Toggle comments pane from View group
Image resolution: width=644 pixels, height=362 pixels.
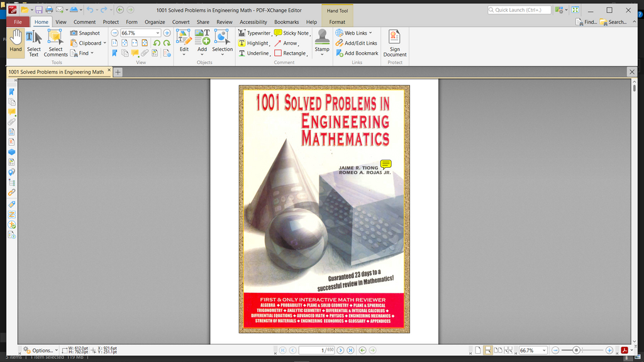135,53
